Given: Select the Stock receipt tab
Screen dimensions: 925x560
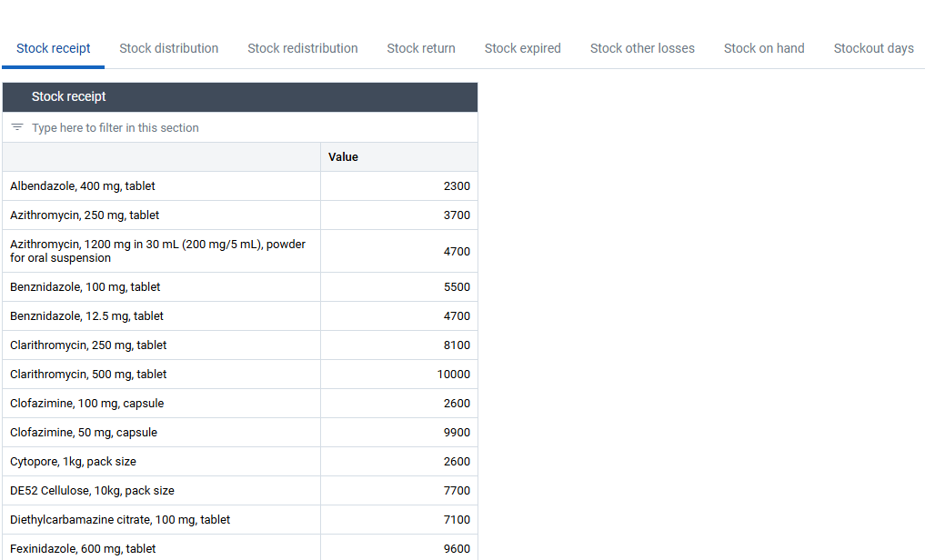Looking at the screenshot, I should click(x=53, y=48).
